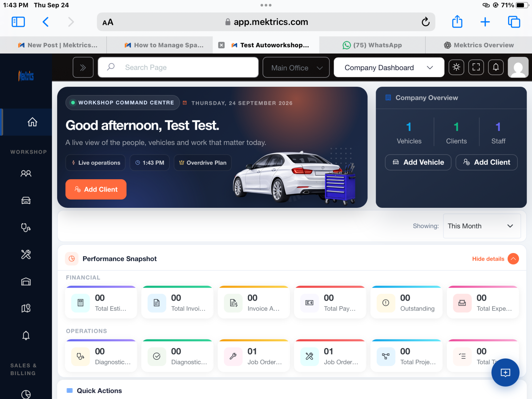The image size is (532, 399).
Task: Close the Test Autoworkshop tab
Action: [x=221, y=45]
